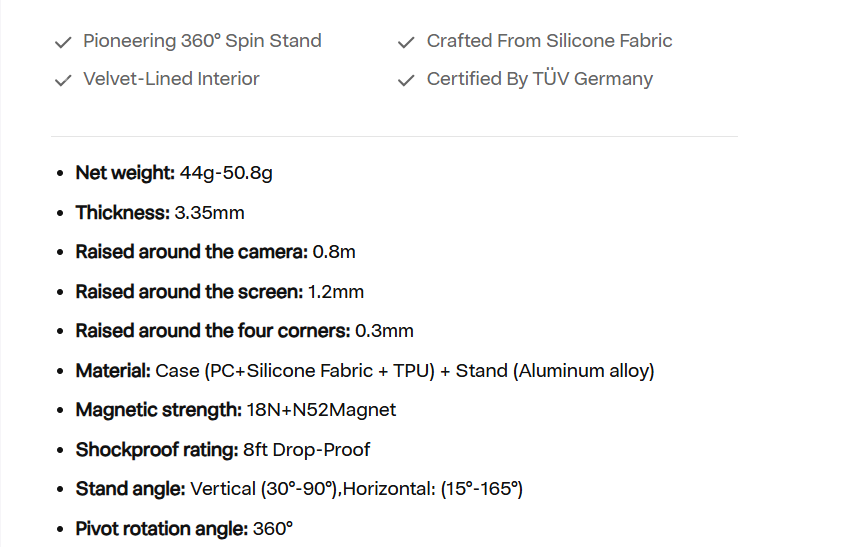The height and width of the screenshot is (547, 843).
Task: Click the Raised around the screen label
Action: (188, 292)
